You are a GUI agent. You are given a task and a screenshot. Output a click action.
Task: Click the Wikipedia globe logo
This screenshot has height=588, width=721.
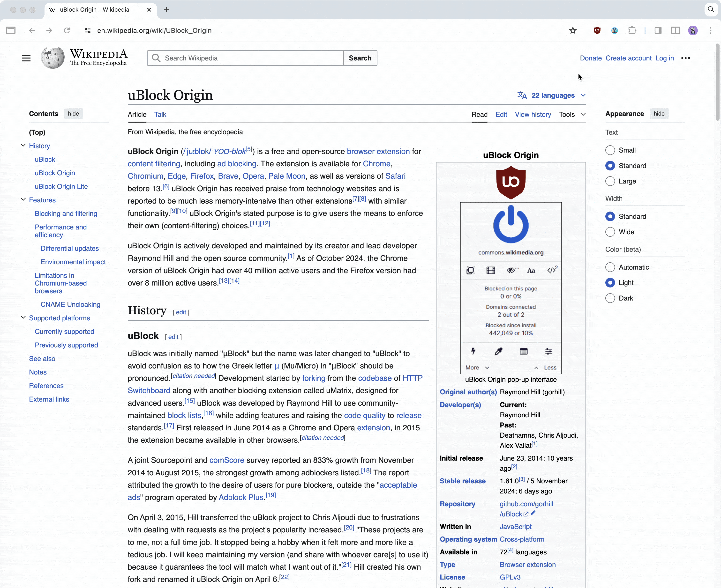coord(53,58)
